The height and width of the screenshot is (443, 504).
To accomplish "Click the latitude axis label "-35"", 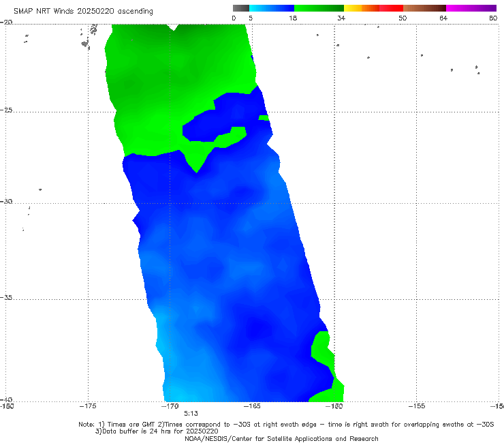I will point(6,297).
